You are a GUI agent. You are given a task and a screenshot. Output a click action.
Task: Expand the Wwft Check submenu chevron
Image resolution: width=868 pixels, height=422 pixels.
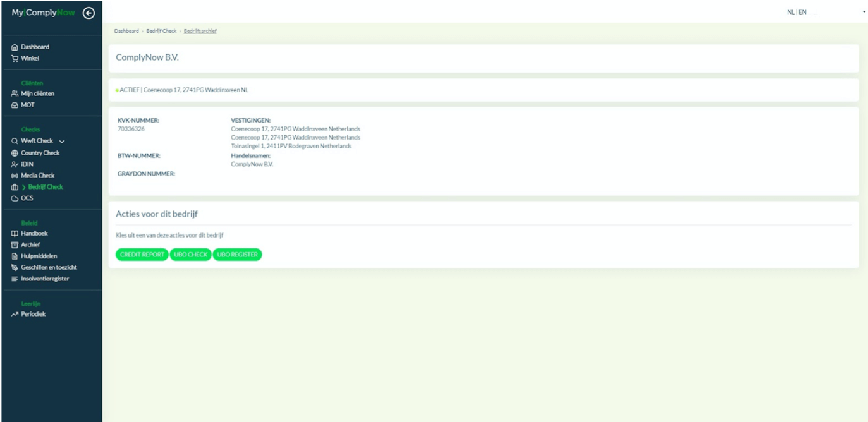tap(62, 142)
